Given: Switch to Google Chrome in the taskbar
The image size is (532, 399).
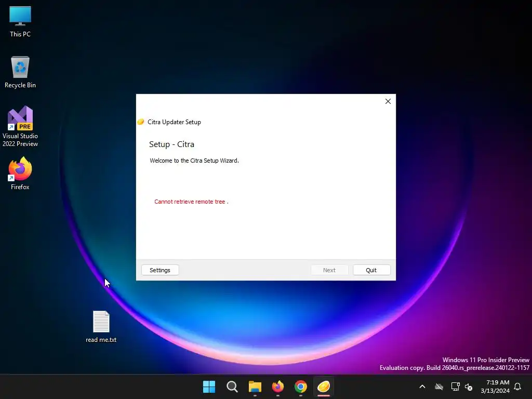Looking at the screenshot, I should (301, 387).
